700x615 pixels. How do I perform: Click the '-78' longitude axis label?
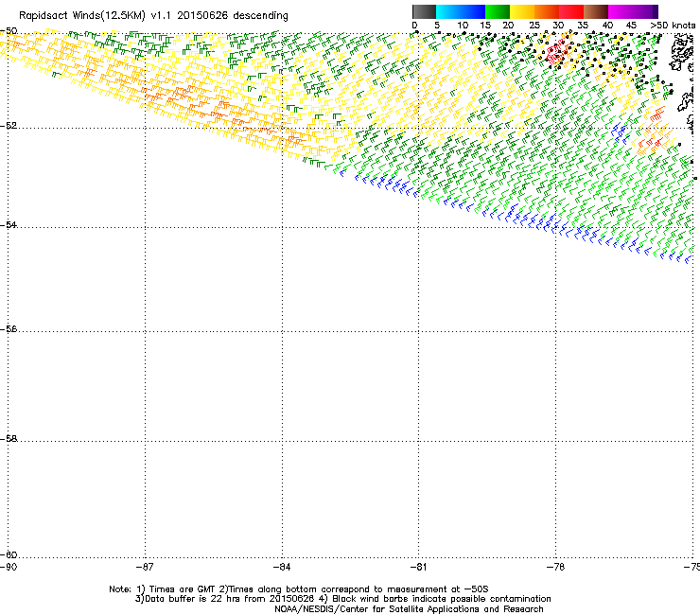(x=556, y=567)
